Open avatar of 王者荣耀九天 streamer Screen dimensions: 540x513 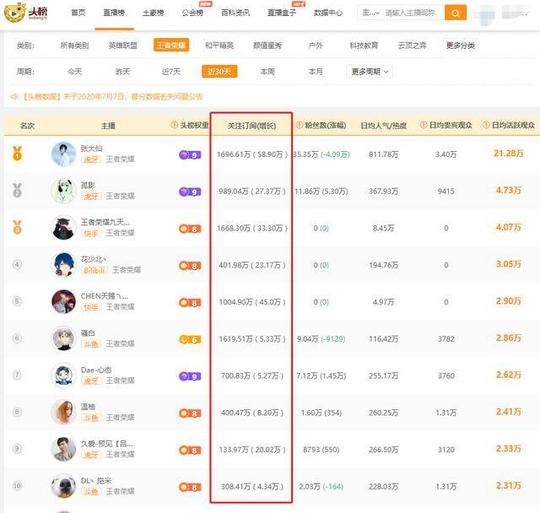[x=63, y=228]
